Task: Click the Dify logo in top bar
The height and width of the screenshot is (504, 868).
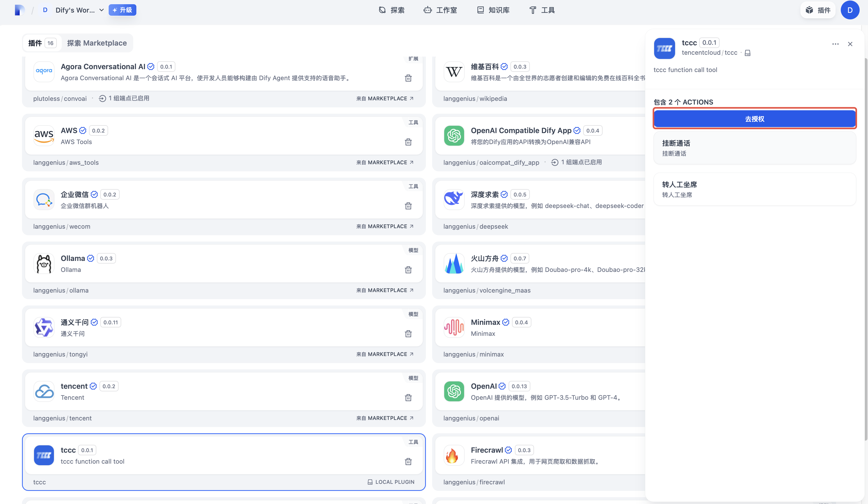Action: (x=20, y=10)
